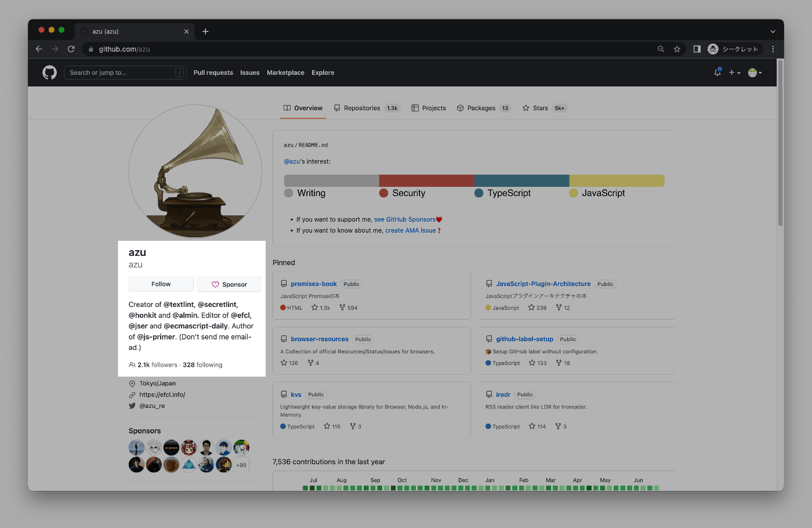Click the 594 forks count on promises-book
Viewport: 812px width, 528px height.
349,308
